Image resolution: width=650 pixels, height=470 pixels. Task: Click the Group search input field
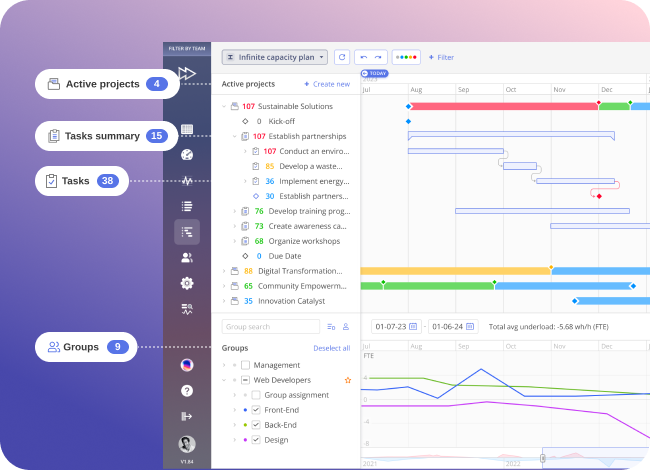pyautogui.click(x=270, y=326)
